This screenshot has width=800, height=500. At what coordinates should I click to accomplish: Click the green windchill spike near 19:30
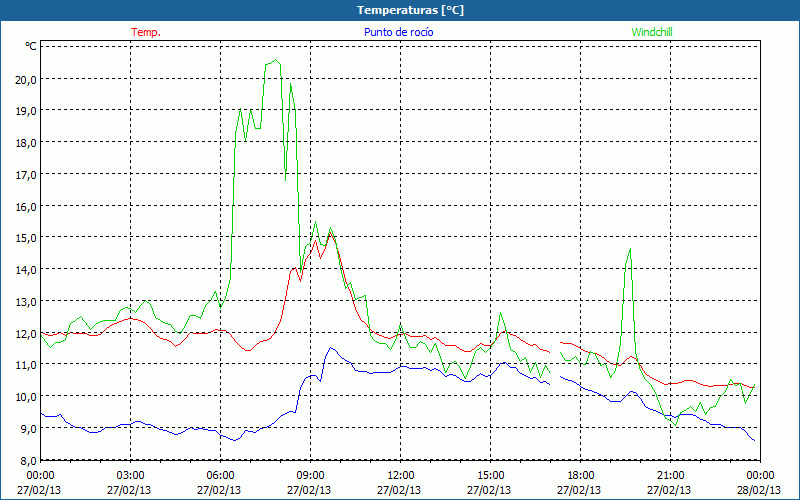(631, 249)
